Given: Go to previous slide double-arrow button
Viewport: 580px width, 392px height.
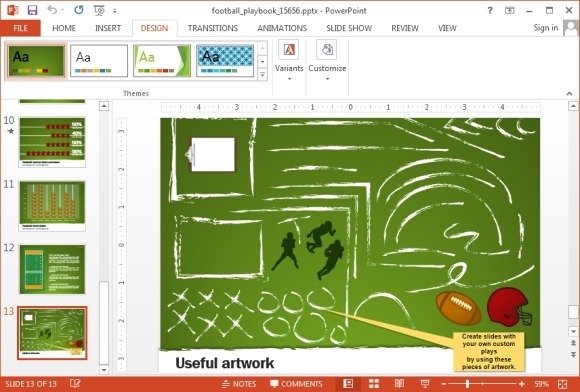Looking at the screenshot, I should click(573, 343).
